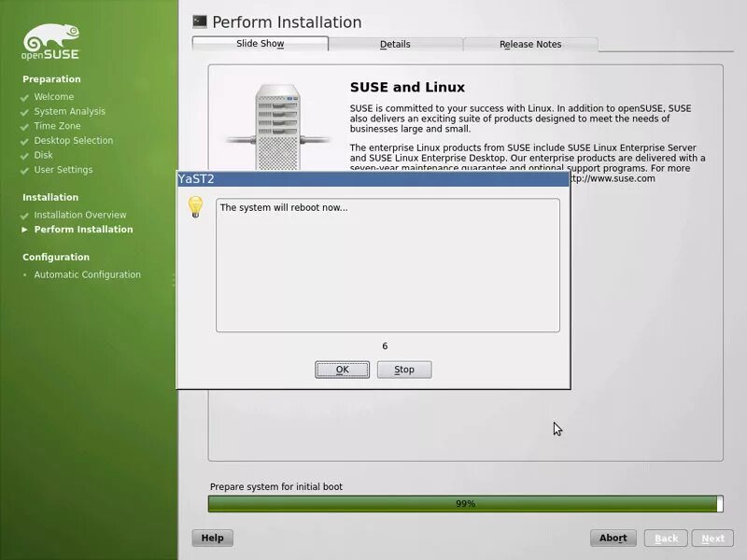Click the 'SUSE and Linux' slide heading

click(x=407, y=87)
